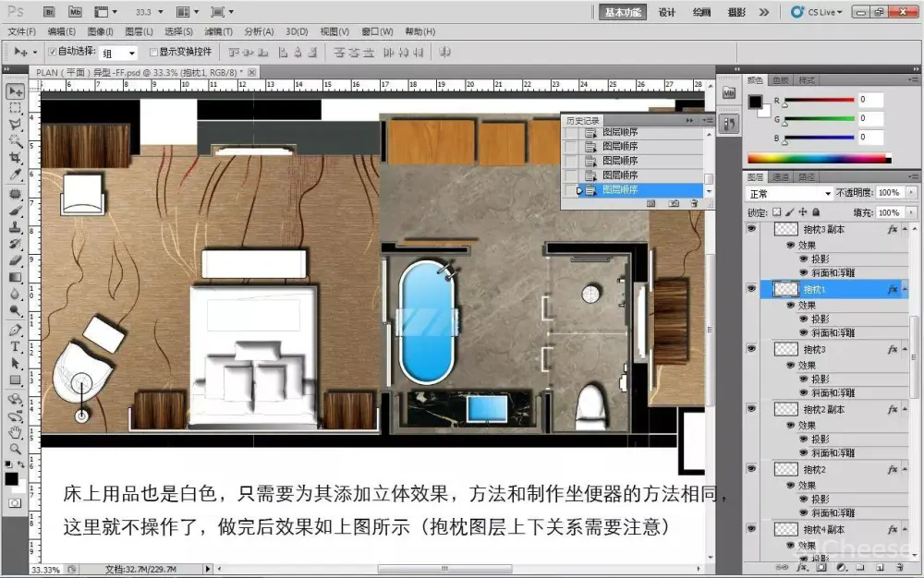Enable 显示变换控件 checkbox

(x=153, y=53)
